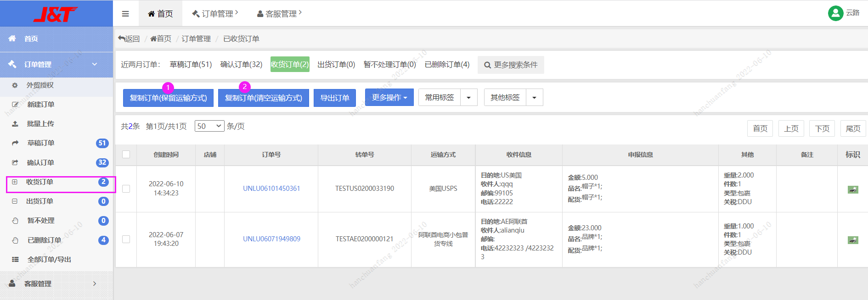Click the hamburger menu toggle icon
The height and width of the screenshot is (300, 868).
coord(125,14)
